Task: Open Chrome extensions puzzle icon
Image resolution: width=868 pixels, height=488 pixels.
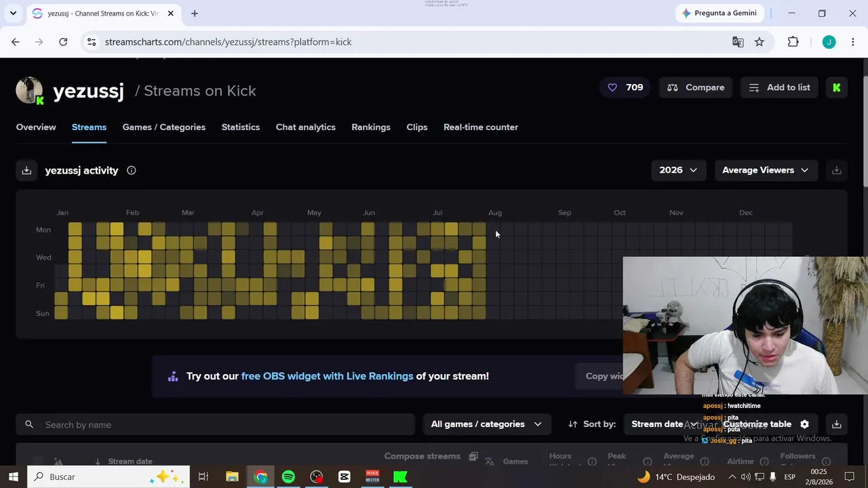Action: coord(793,42)
